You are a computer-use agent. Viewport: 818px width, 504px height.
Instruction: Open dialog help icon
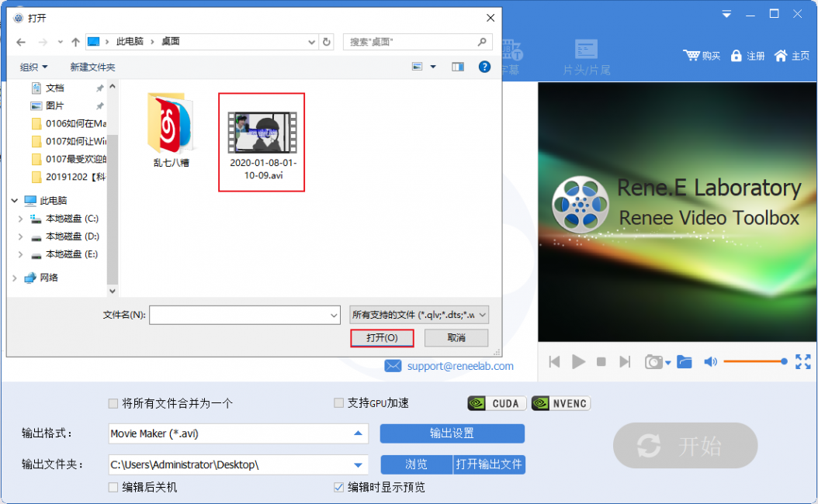484,67
